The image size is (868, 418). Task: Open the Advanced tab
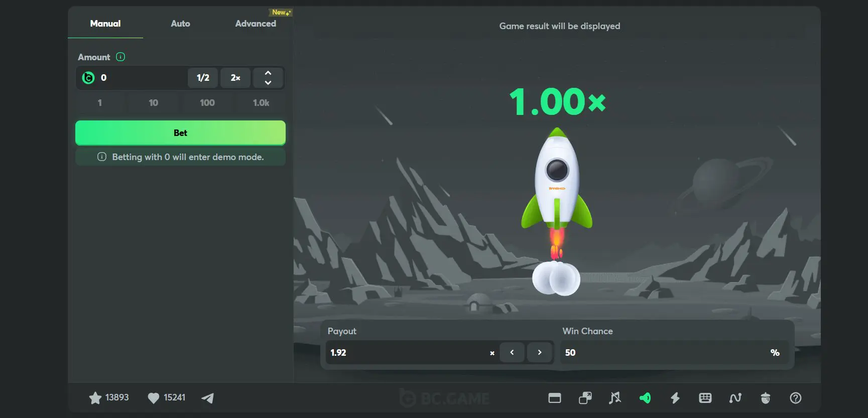tap(256, 24)
